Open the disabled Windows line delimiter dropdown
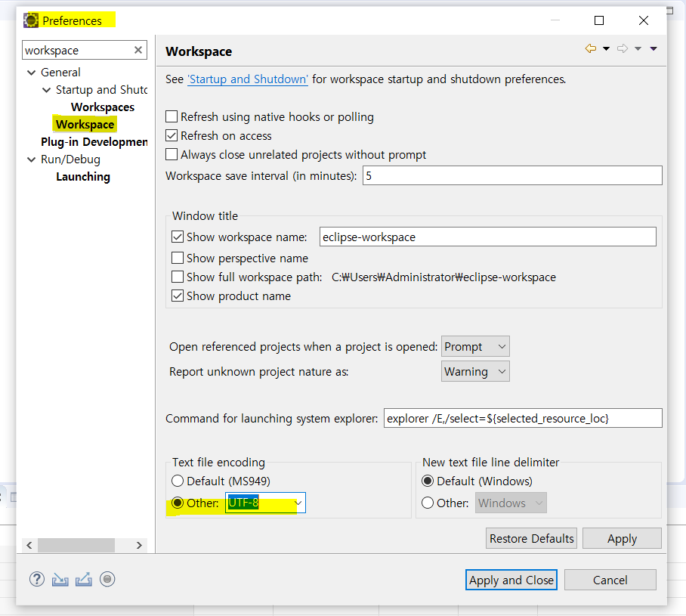The height and width of the screenshot is (616, 686). pyautogui.click(x=511, y=503)
